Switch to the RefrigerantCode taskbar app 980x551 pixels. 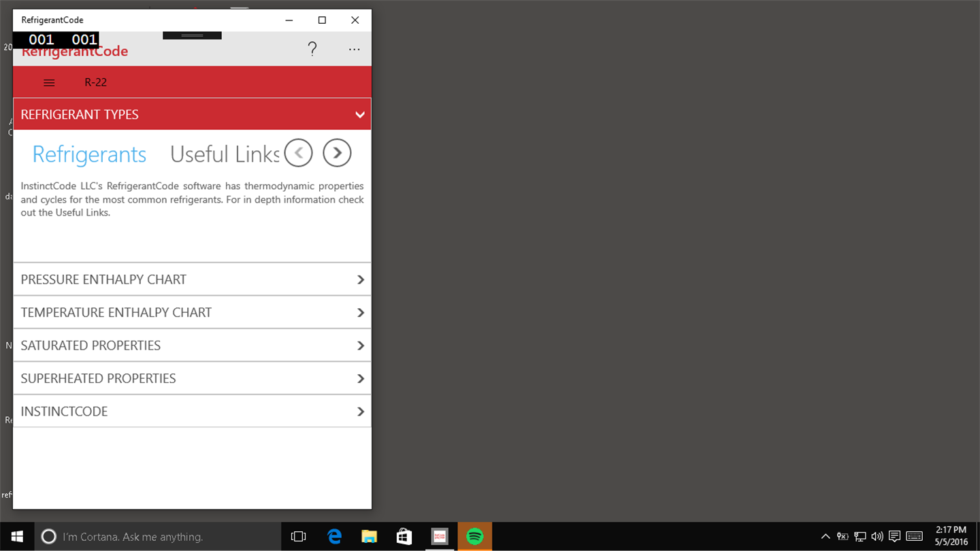coord(440,537)
